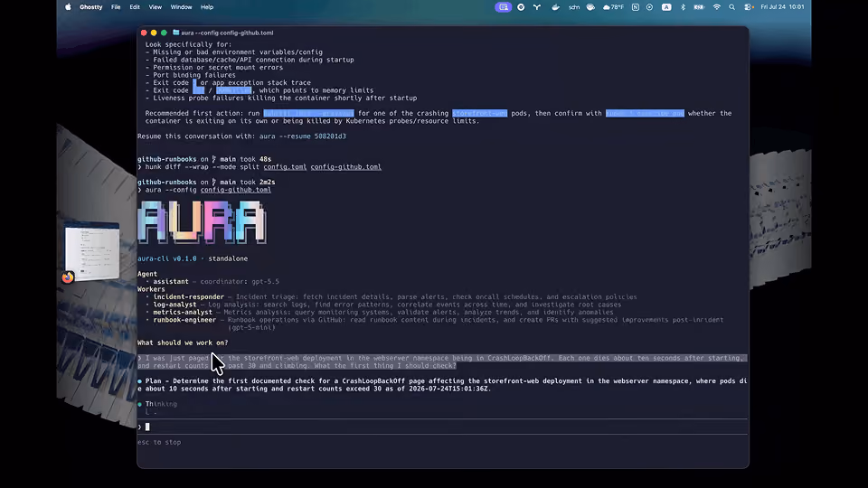
Task: Click the Notion 'N' menu bar icon
Action: click(636, 7)
